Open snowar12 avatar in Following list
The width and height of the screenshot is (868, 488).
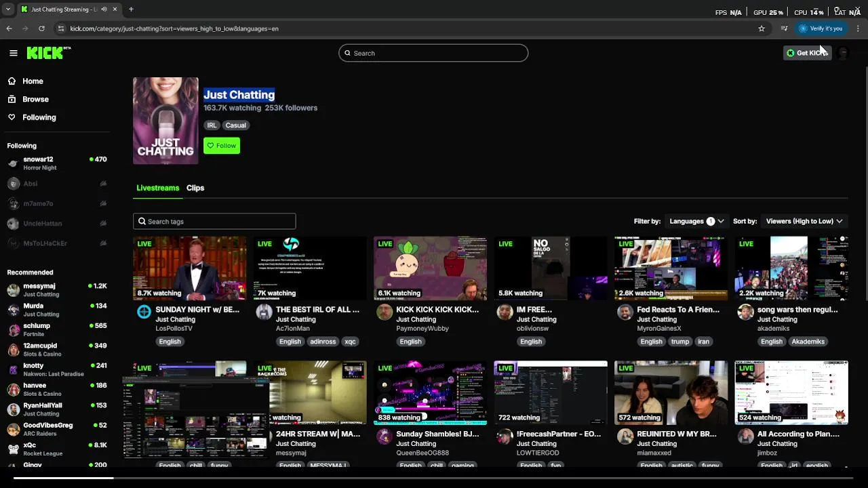[x=13, y=163]
